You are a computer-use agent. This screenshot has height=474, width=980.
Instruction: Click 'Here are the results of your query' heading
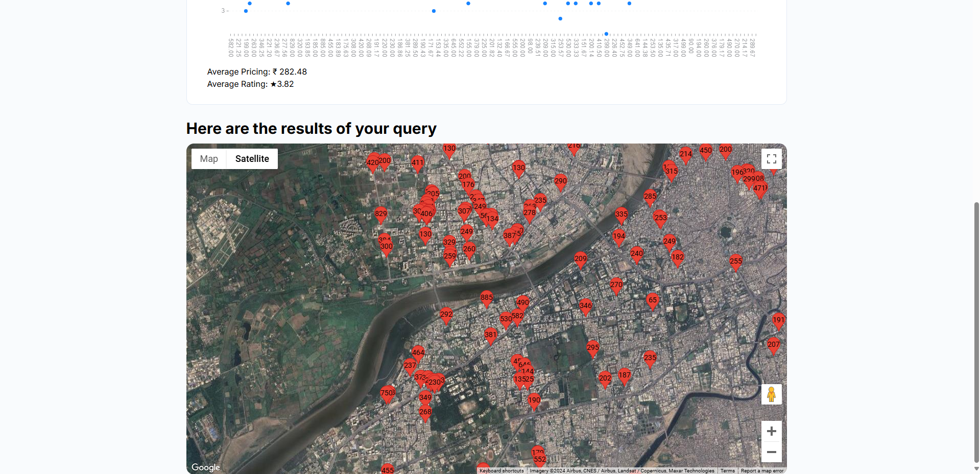(312, 129)
